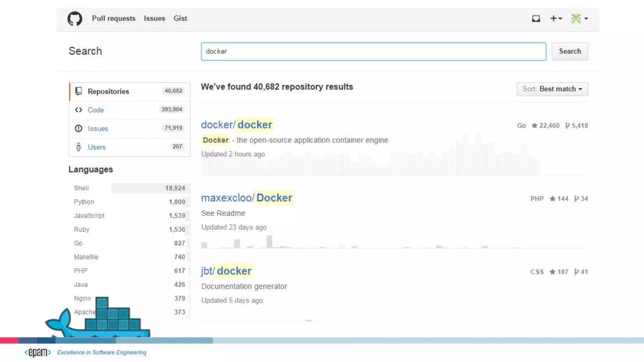Image resolution: width=644 pixels, height=362 pixels.
Task: Switch to the Issues search tab
Action: tap(98, 129)
